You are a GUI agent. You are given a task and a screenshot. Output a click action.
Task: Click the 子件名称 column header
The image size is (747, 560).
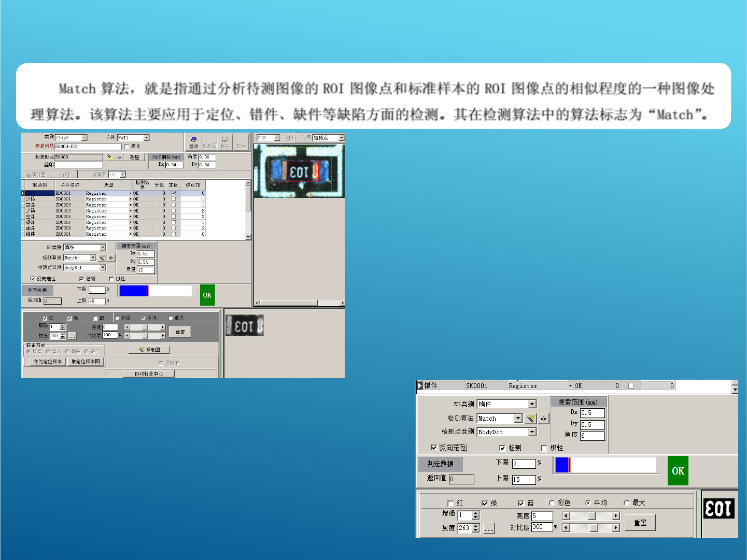click(x=70, y=185)
